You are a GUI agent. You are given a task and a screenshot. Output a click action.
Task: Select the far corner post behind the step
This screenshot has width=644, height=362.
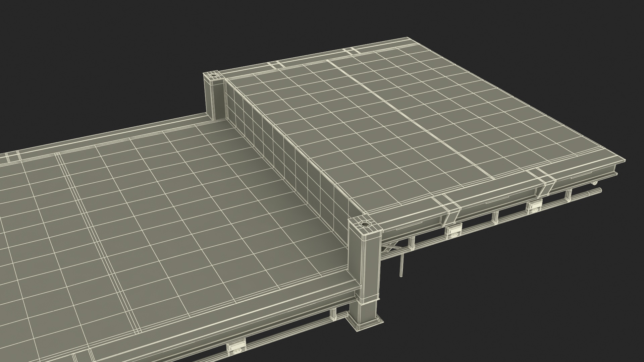tap(214, 95)
